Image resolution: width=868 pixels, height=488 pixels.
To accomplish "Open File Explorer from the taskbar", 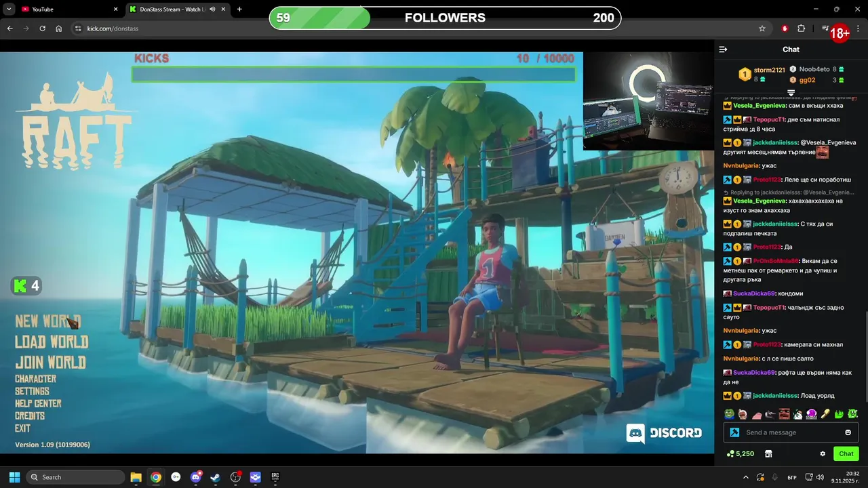I will [x=136, y=477].
